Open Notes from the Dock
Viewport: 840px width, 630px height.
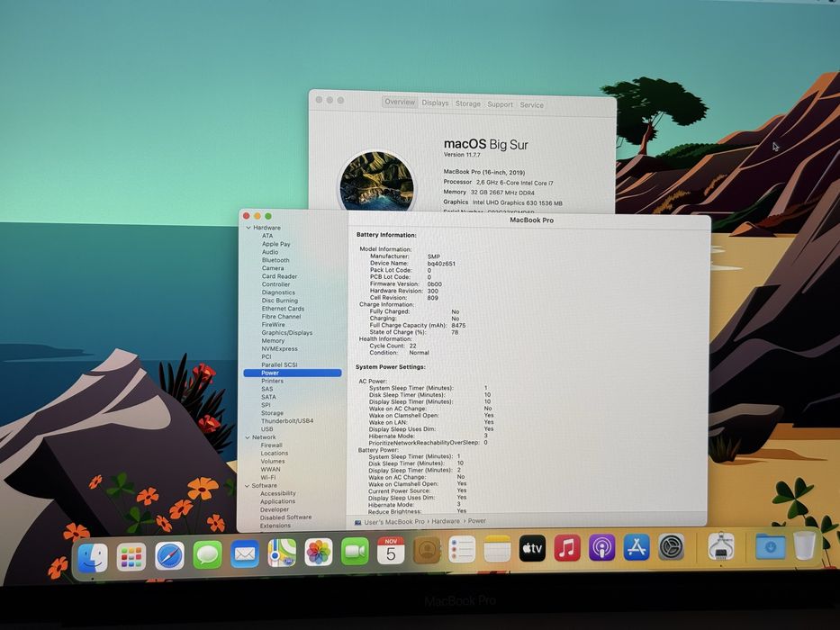pos(497,549)
